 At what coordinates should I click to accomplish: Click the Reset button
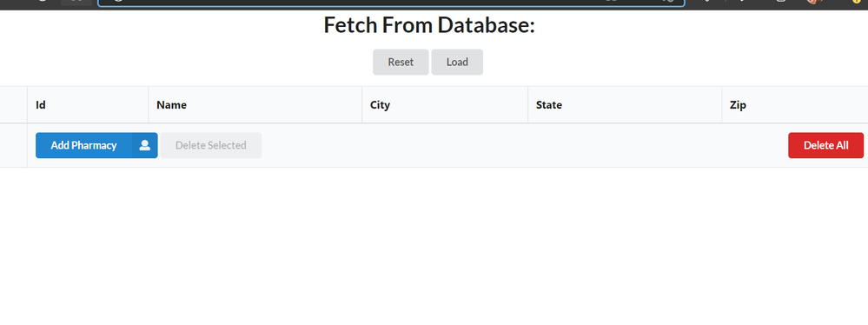click(x=401, y=62)
